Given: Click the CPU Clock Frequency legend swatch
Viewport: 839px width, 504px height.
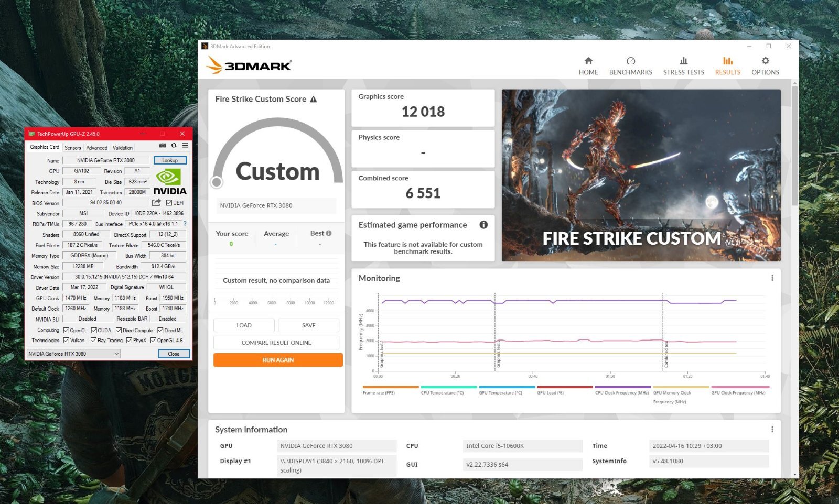Looking at the screenshot, I should 623,387.
